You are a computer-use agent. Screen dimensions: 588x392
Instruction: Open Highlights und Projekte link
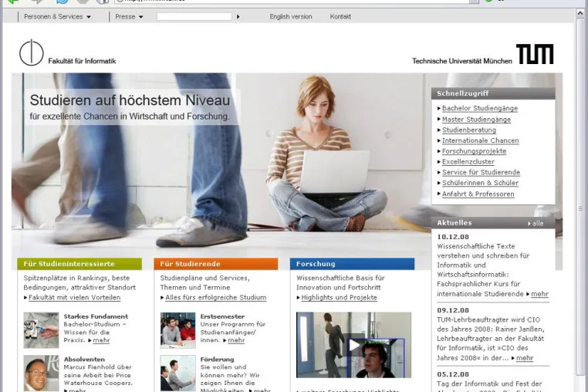(339, 297)
